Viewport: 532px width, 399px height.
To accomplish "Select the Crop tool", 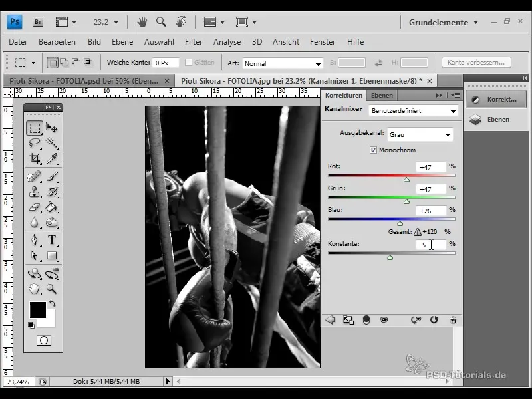I will 35,158.
